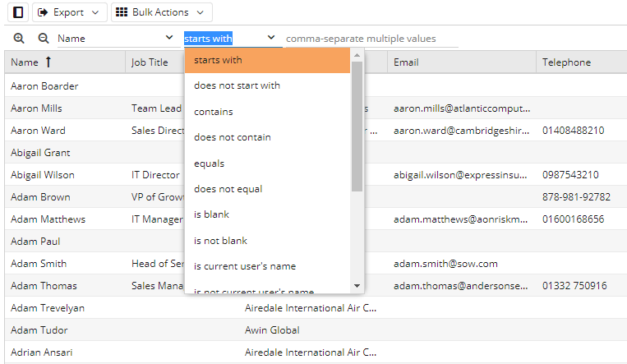This screenshot has width=627, height=364.
Task: Select 'does not start with' option
Action: (237, 85)
